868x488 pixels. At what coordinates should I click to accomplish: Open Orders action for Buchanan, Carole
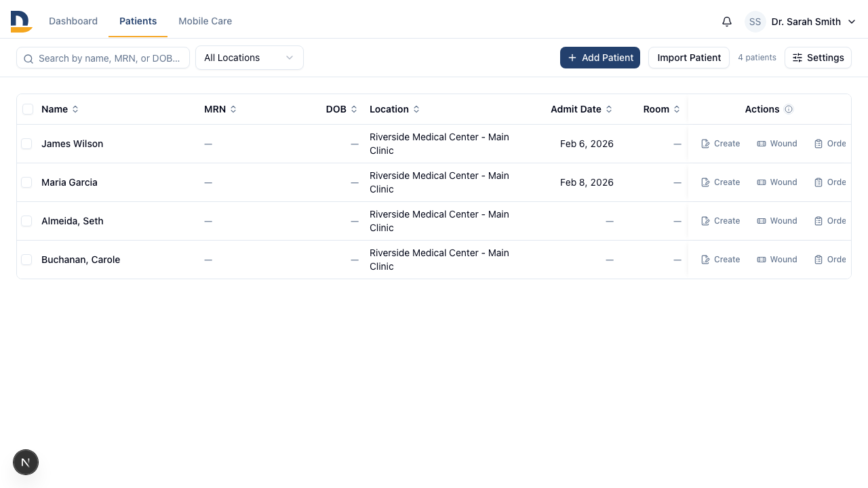[x=830, y=260]
